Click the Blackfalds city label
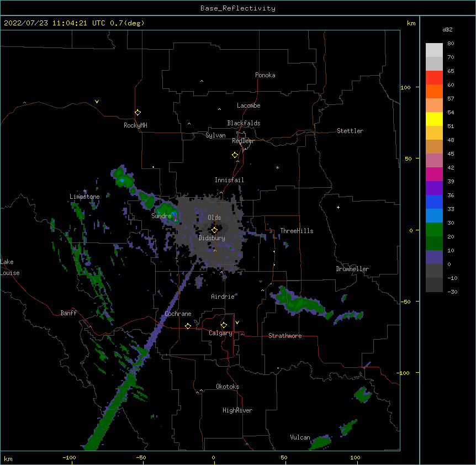This screenshot has height=465, width=476. (x=244, y=123)
